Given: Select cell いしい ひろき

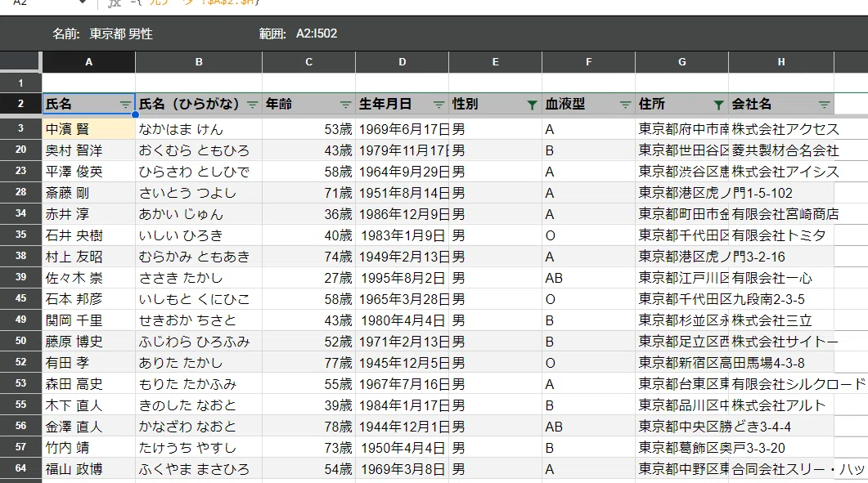Looking at the screenshot, I should point(199,235).
